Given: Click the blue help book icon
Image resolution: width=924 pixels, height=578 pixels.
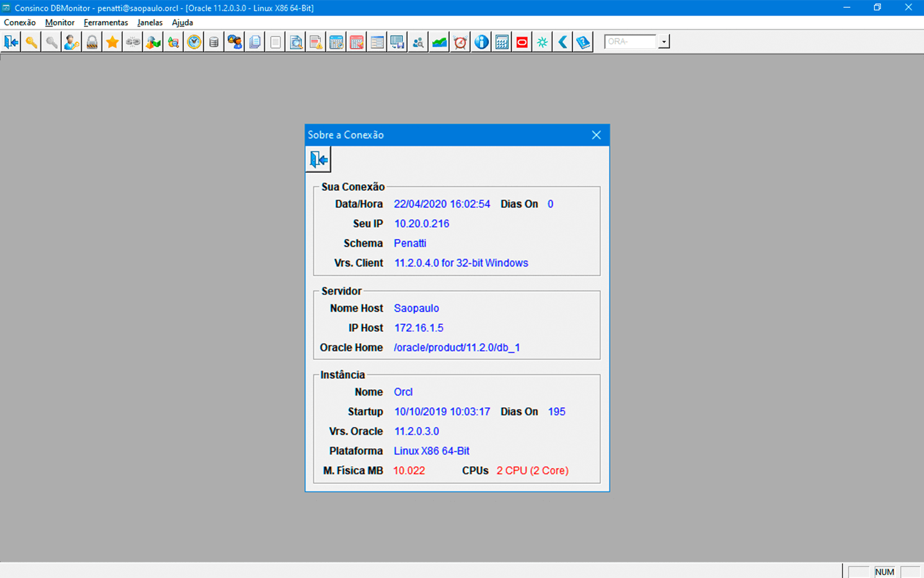Looking at the screenshot, I should coord(583,42).
